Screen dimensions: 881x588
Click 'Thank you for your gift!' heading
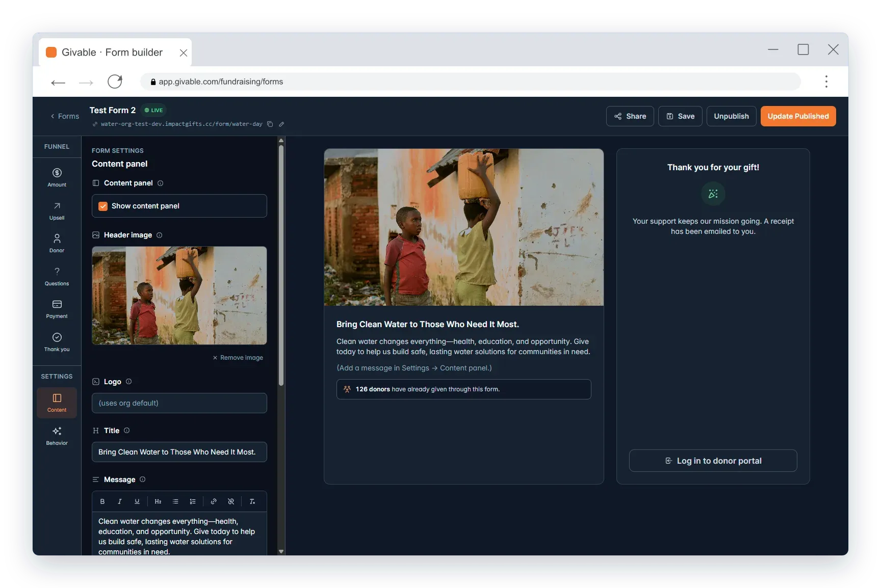pyautogui.click(x=713, y=167)
